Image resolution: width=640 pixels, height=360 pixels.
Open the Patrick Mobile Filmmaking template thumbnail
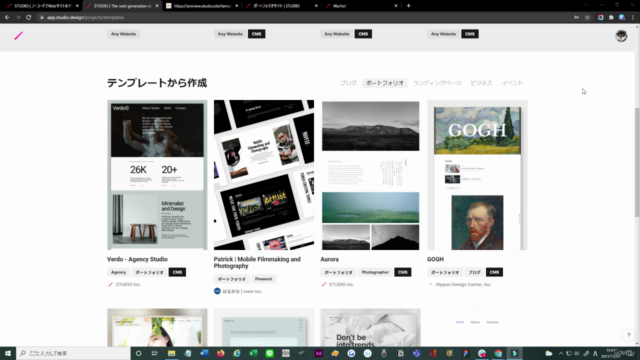264,175
